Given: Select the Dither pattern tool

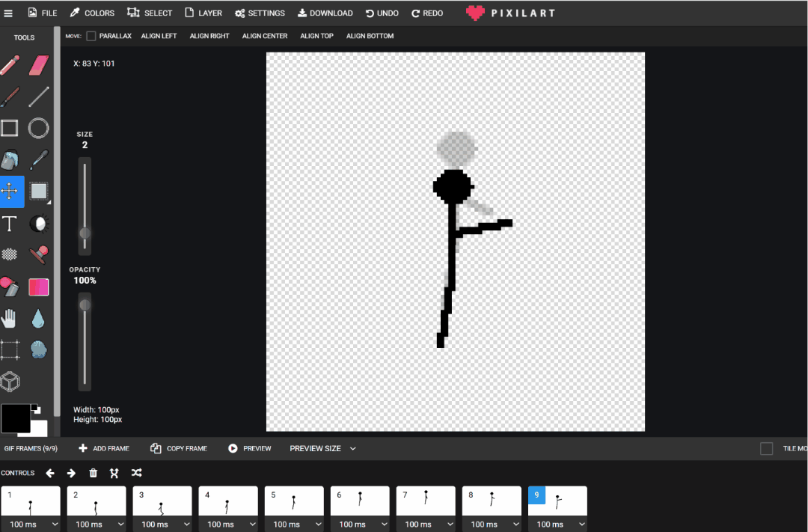Looking at the screenshot, I should coord(9,254).
